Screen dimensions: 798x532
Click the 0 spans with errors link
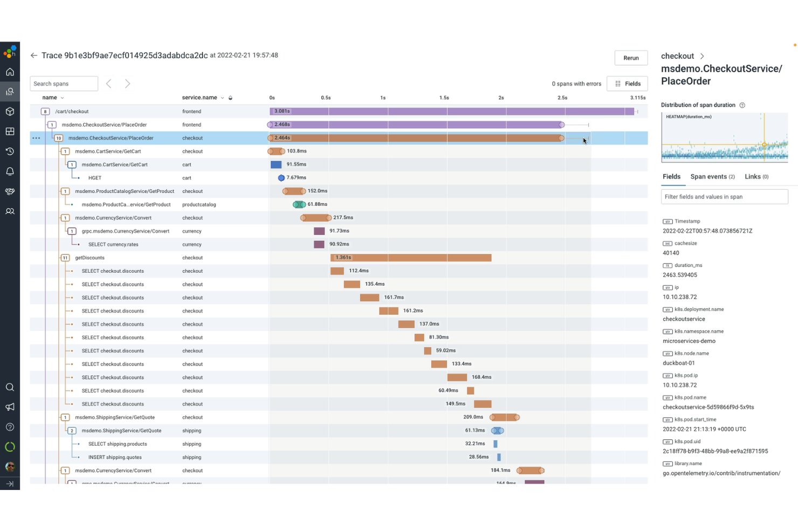[576, 84]
